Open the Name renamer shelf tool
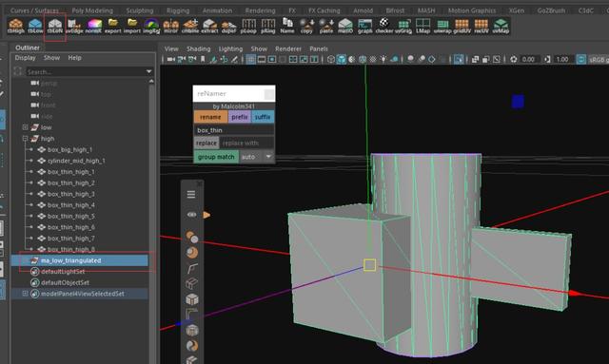The width and height of the screenshot is (609, 364). point(287,26)
